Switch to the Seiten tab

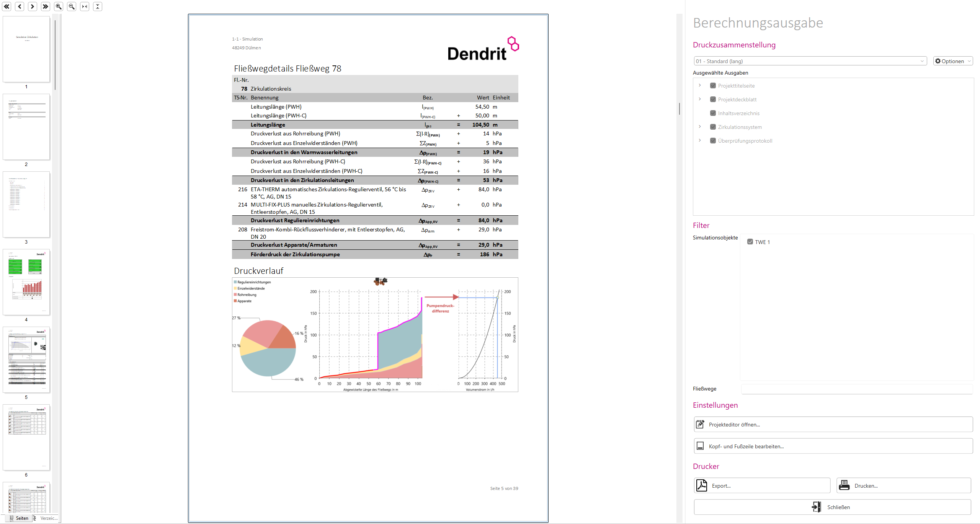click(19, 518)
